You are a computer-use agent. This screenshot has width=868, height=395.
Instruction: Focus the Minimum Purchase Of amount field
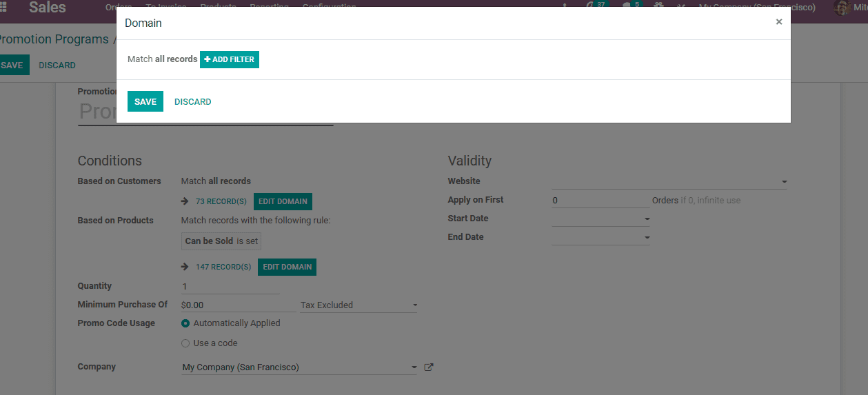[x=237, y=305]
